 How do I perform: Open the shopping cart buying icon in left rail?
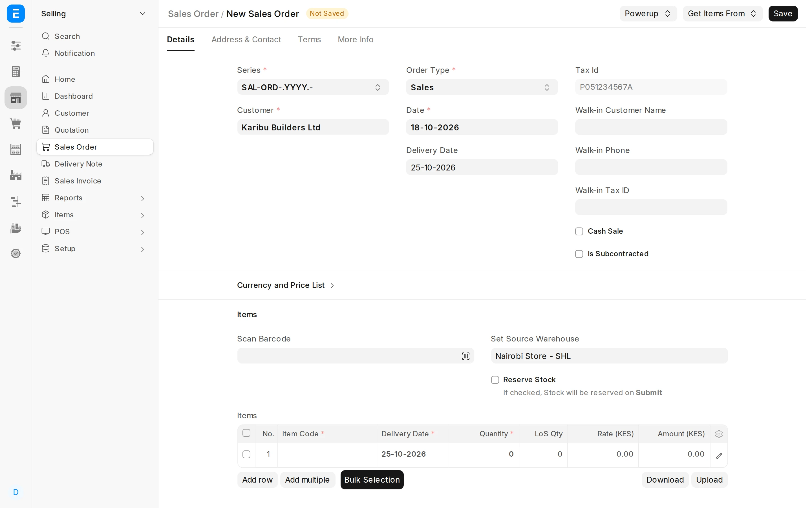[16, 123]
